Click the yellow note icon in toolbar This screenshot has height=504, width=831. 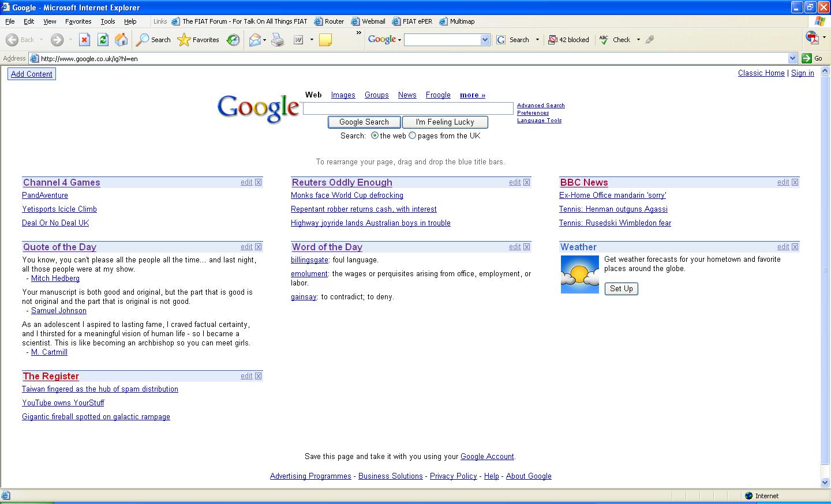pos(325,40)
